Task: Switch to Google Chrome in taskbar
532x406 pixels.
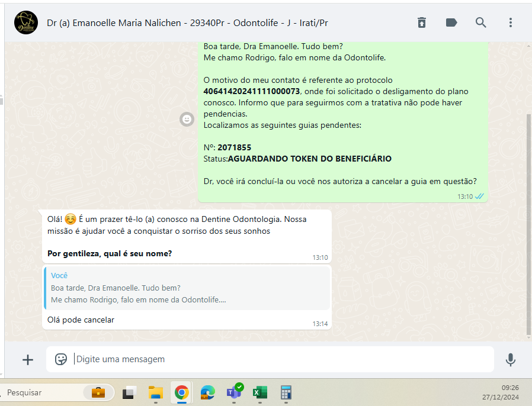Action: pos(182,392)
